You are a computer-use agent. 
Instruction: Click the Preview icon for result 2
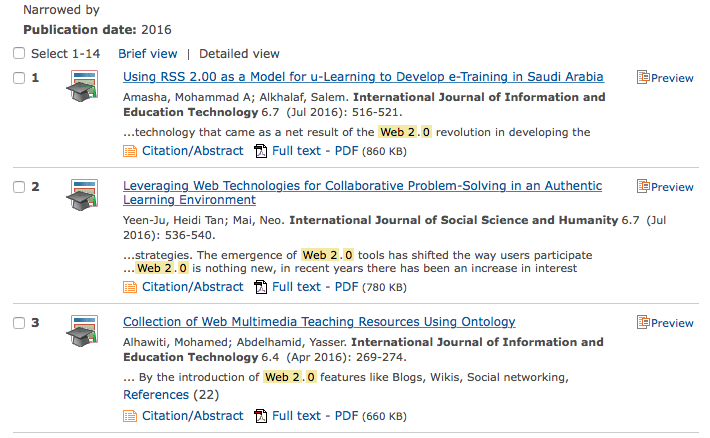click(643, 187)
